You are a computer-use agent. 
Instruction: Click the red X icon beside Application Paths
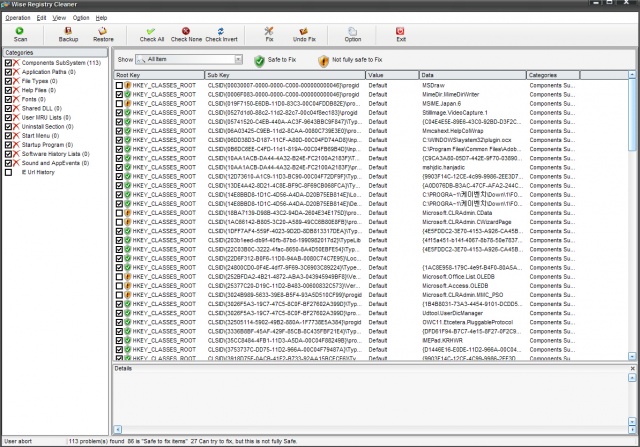tap(16, 72)
